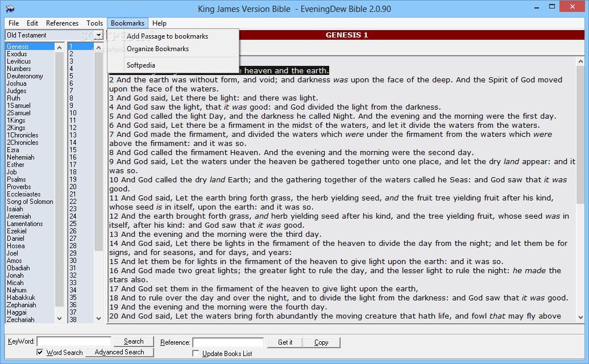Select Proverbs in the book list
The image size is (589, 364).
[x=30, y=187]
